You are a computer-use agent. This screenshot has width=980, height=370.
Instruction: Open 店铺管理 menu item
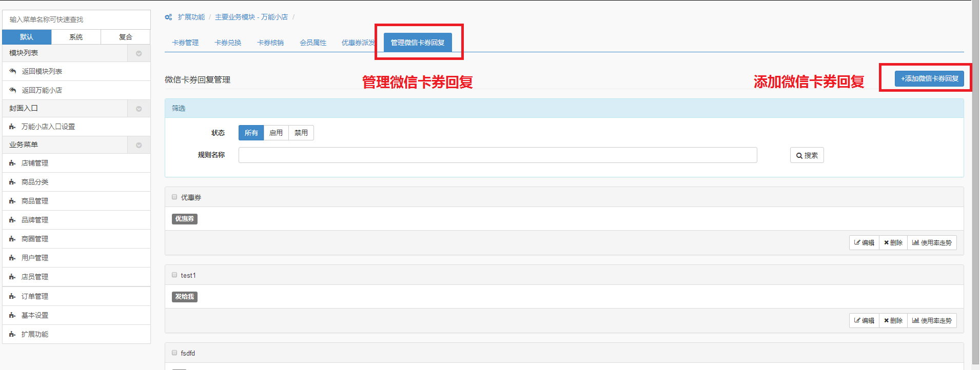76,163
